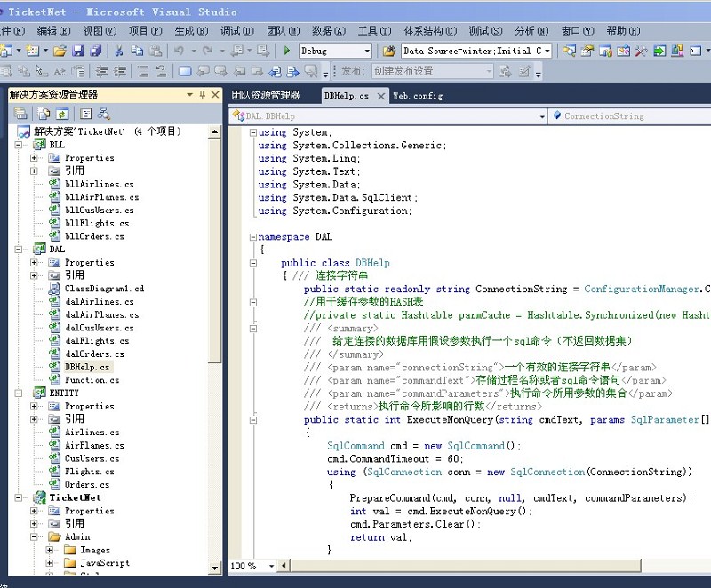Toggle bookmark on current line icon
Viewport: 711px width, 588px height.
185,71
